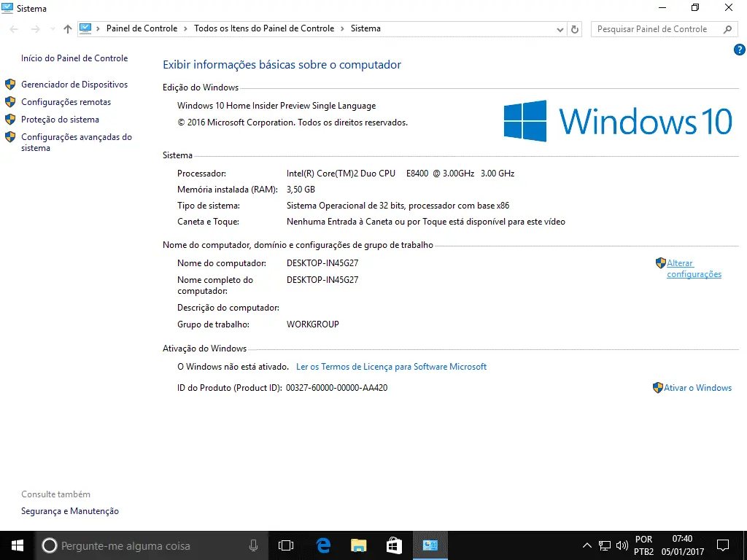Viewport: 747px width, 560px height.
Task: Open the clock showing 07:40
Action: click(682, 545)
